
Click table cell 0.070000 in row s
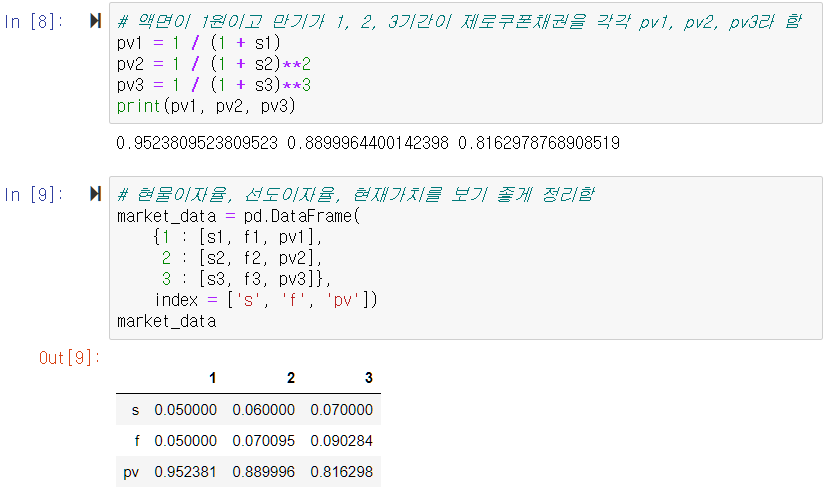point(342,409)
